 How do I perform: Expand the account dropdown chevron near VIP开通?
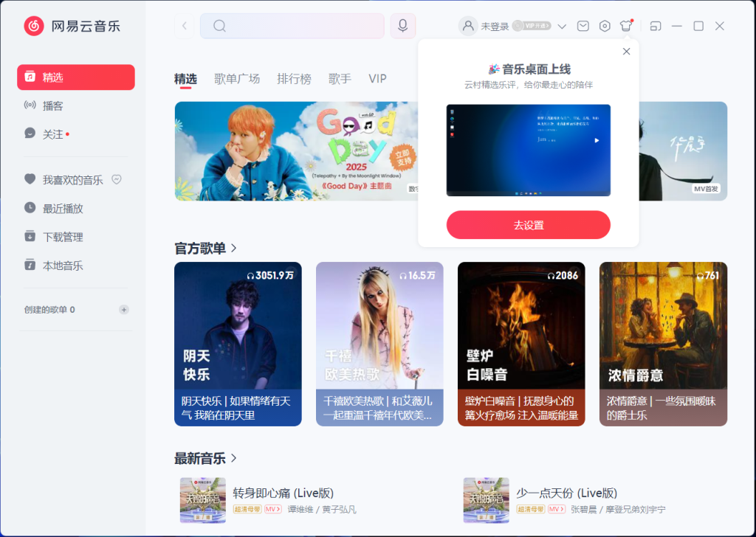[562, 25]
